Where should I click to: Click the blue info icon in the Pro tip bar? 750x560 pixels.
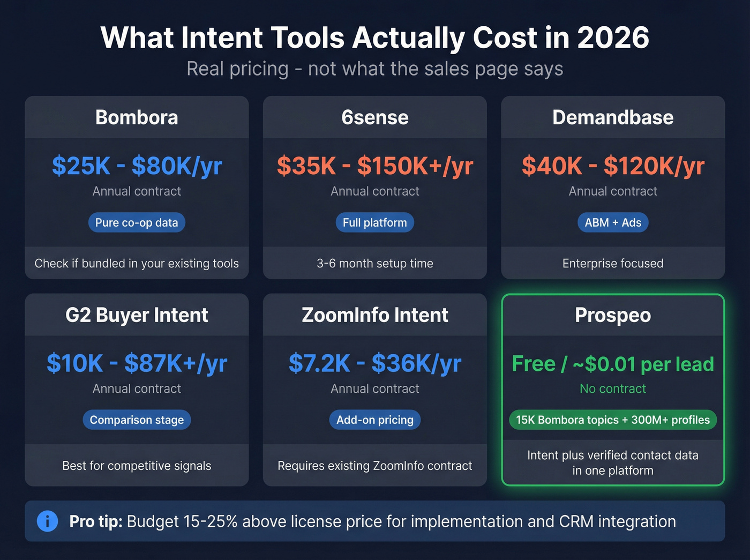pyautogui.click(x=47, y=521)
